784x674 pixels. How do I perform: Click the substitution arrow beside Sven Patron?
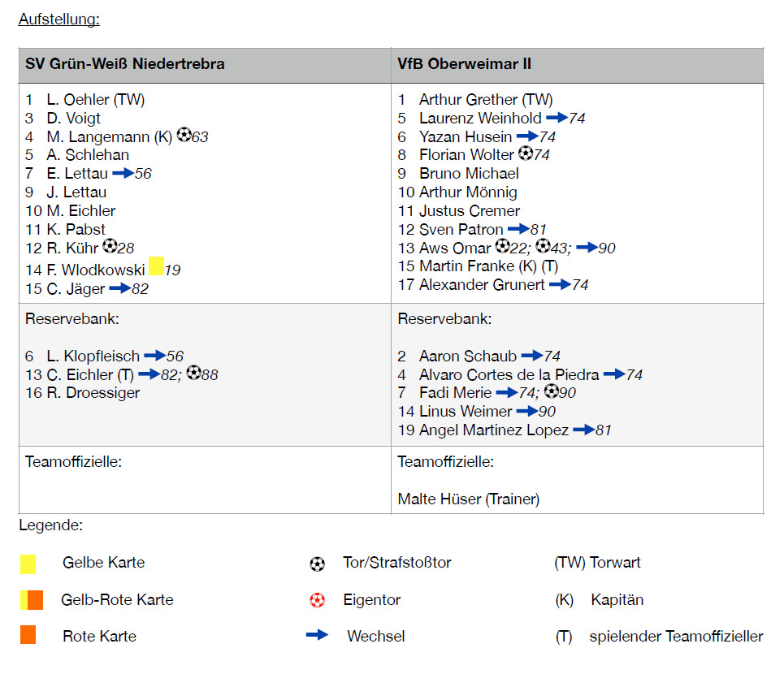518,229
